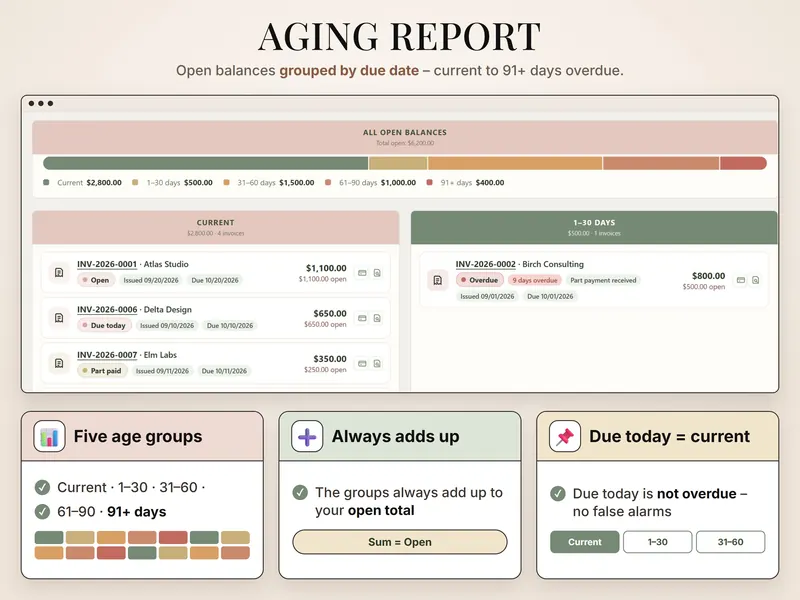The height and width of the screenshot is (600, 800).
Task: Preview invoice icon on INV-2026-0001 row
Action: coord(377,273)
